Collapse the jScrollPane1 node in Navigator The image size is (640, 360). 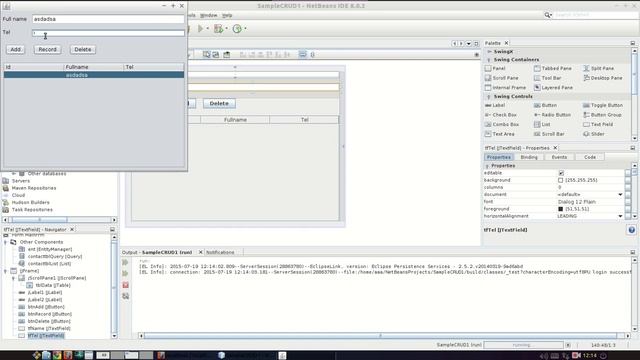(13, 278)
